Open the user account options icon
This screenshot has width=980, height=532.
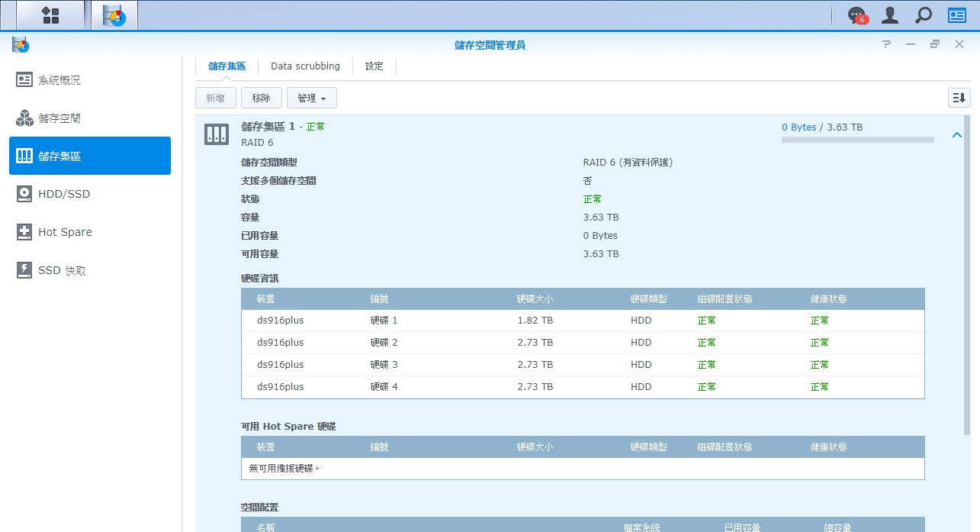(889, 15)
